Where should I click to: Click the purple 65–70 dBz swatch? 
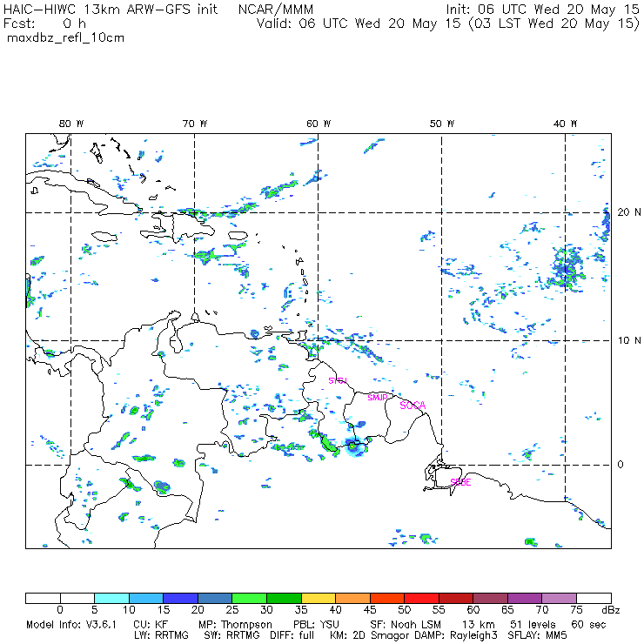(525, 598)
